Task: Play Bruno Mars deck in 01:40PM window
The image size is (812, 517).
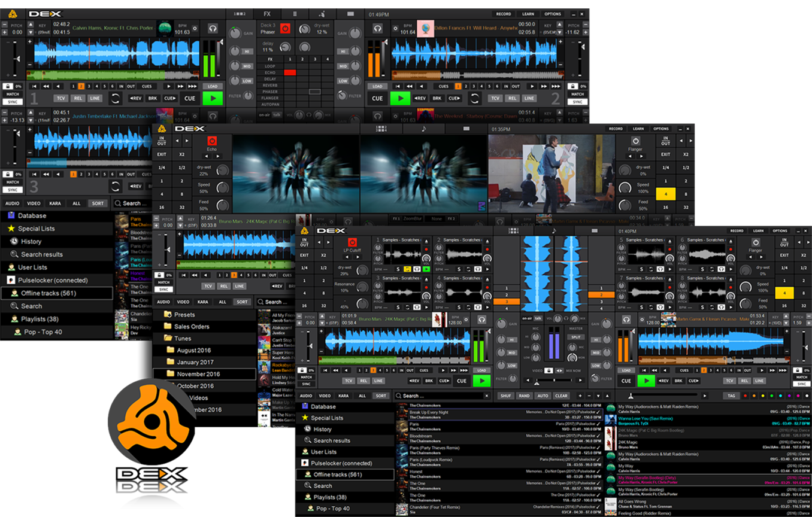Action: coord(481,381)
